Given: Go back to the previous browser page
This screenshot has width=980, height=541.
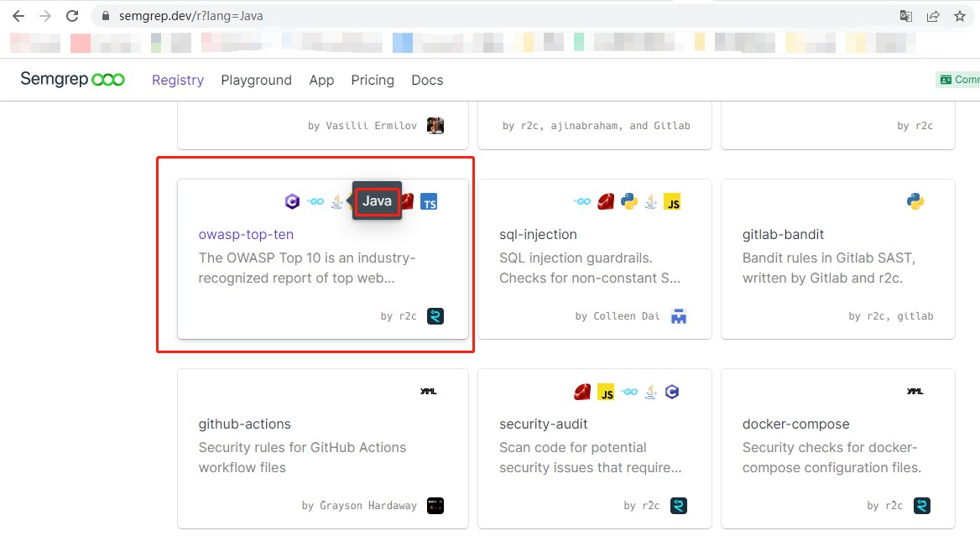Looking at the screenshot, I should 18,16.
